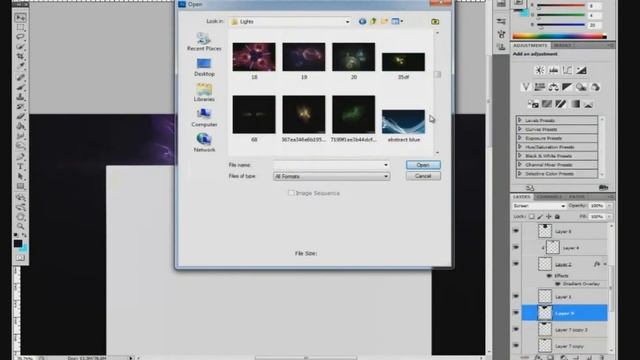Tick the Image Sequence checkbox
Image resolution: width=640 pixels, height=360 pixels.
(x=291, y=193)
